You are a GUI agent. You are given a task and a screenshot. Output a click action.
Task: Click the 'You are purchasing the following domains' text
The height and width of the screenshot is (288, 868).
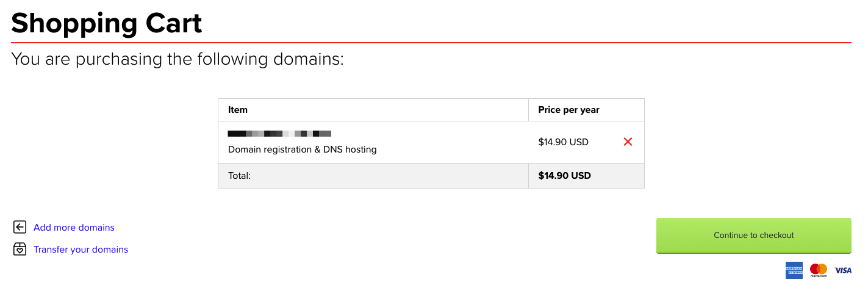[178, 59]
